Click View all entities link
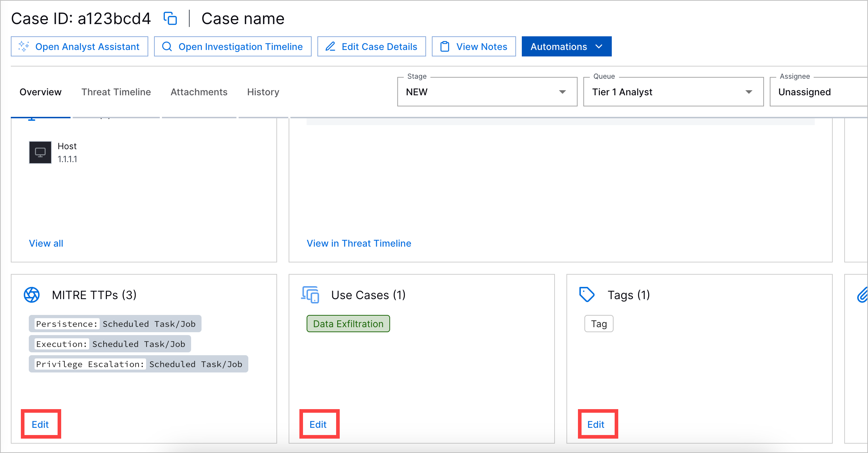The image size is (868, 453). 46,243
